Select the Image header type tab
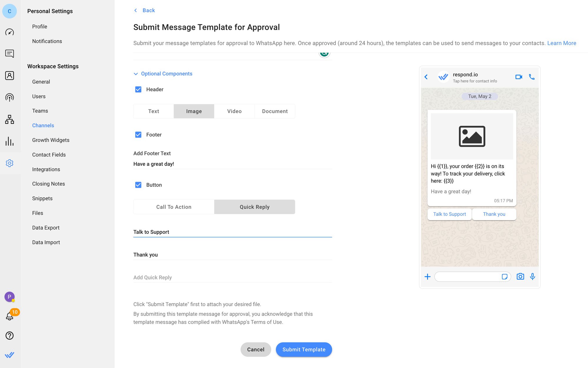This screenshot has height=368, width=588. click(194, 111)
